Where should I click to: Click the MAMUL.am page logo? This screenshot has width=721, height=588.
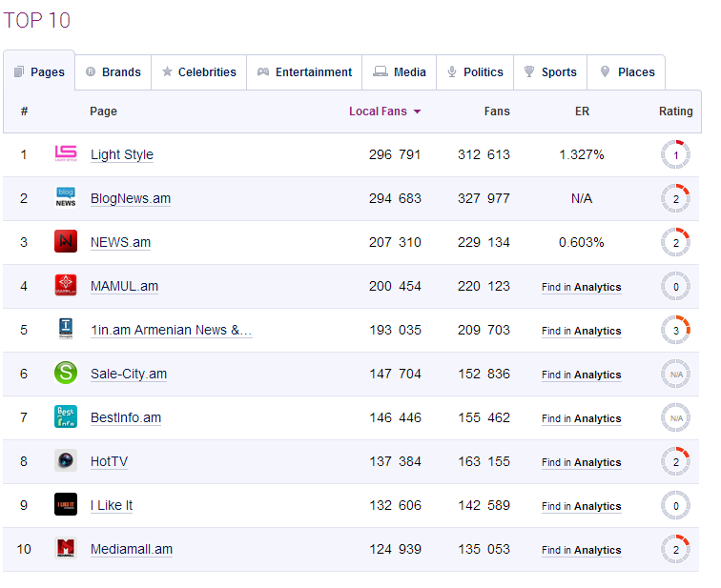pos(66,286)
